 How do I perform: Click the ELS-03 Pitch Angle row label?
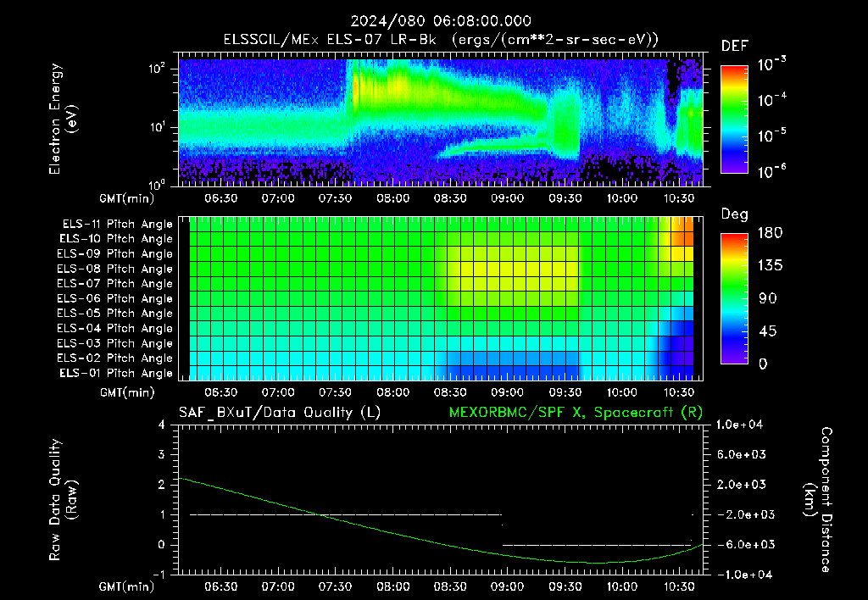tap(115, 344)
